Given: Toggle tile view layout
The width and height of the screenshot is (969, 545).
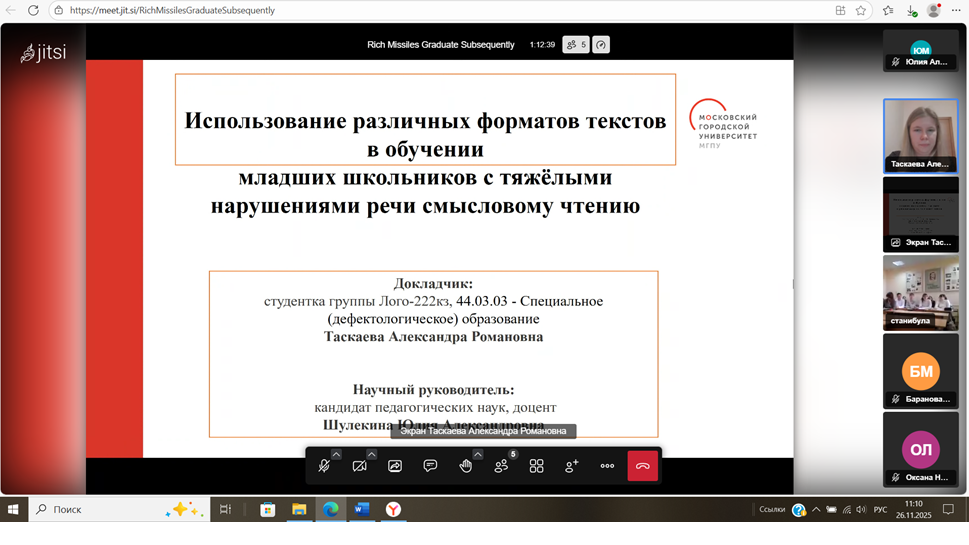Looking at the screenshot, I should pos(536,466).
